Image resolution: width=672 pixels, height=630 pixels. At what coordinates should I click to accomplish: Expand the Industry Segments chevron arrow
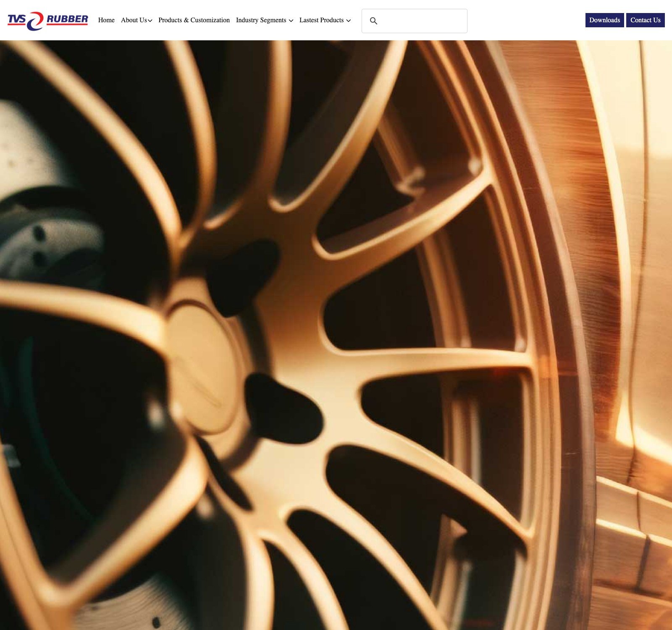[291, 21]
